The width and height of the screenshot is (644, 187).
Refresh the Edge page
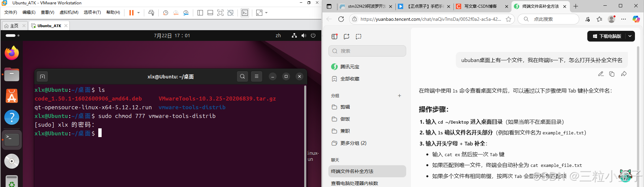tap(341, 19)
